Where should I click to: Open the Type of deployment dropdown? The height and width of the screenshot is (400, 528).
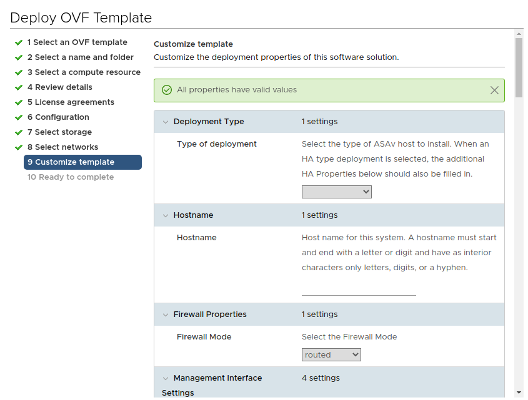pyautogui.click(x=337, y=192)
